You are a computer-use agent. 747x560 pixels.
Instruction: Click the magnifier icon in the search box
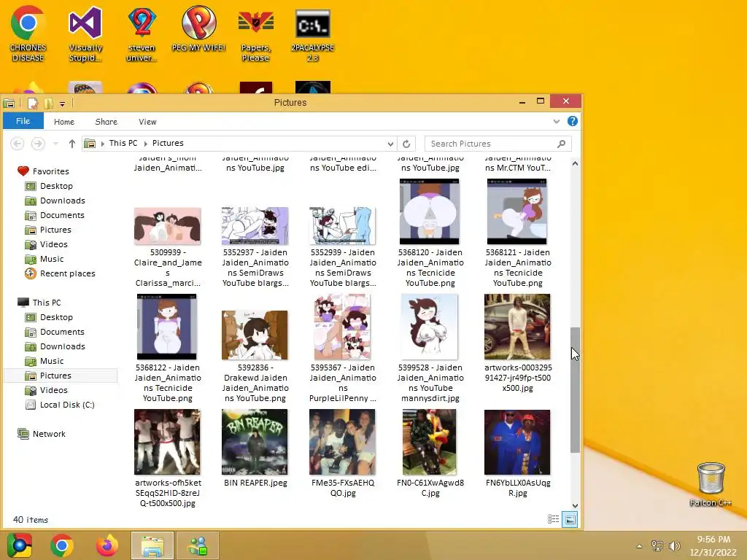[x=561, y=144]
